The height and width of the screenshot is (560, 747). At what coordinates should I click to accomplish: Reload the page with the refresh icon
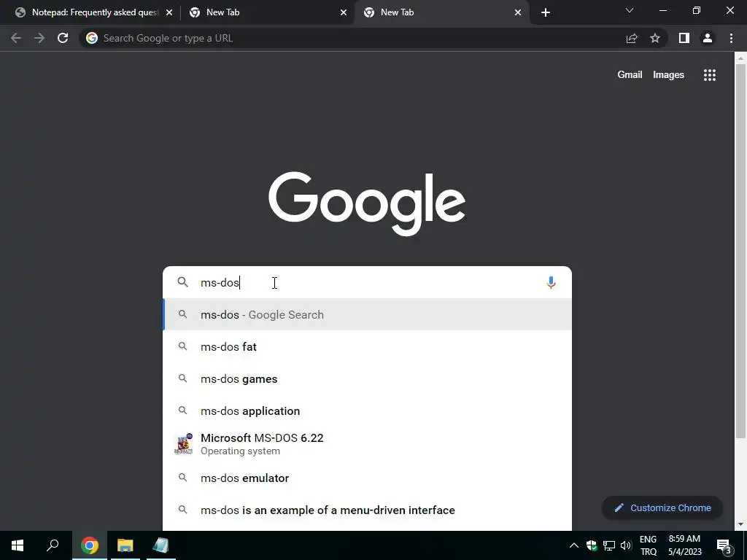click(63, 38)
